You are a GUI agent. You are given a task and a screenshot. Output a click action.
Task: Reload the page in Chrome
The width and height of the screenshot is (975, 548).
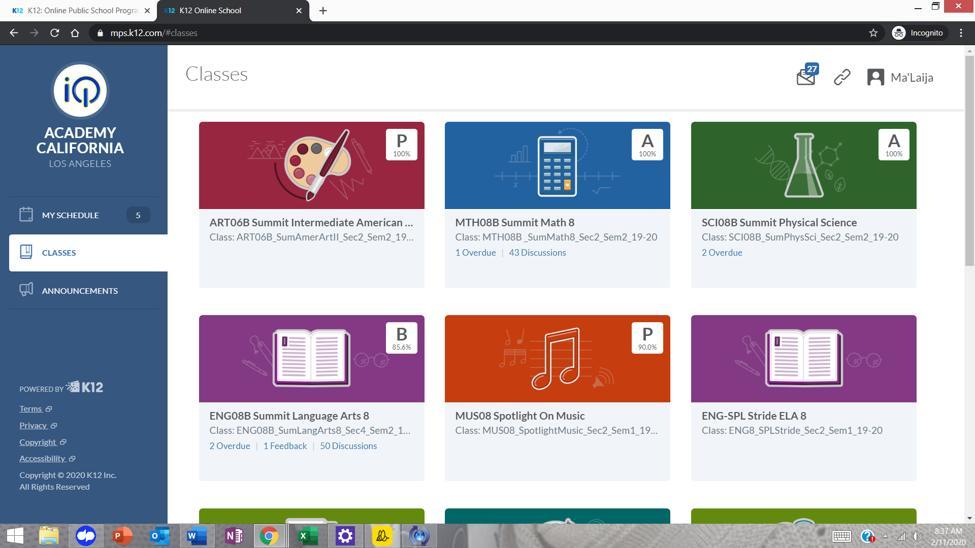[x=55, y=33]
